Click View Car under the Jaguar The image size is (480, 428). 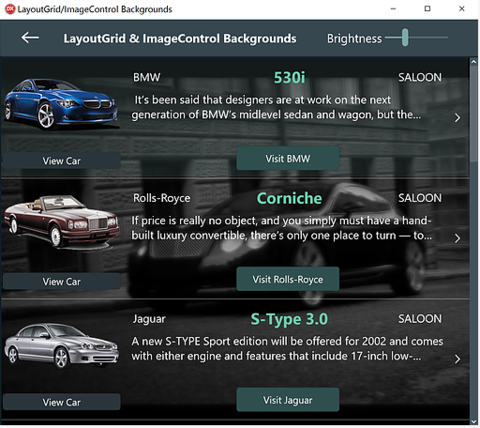pyautogui.click(x=62, y=402)
